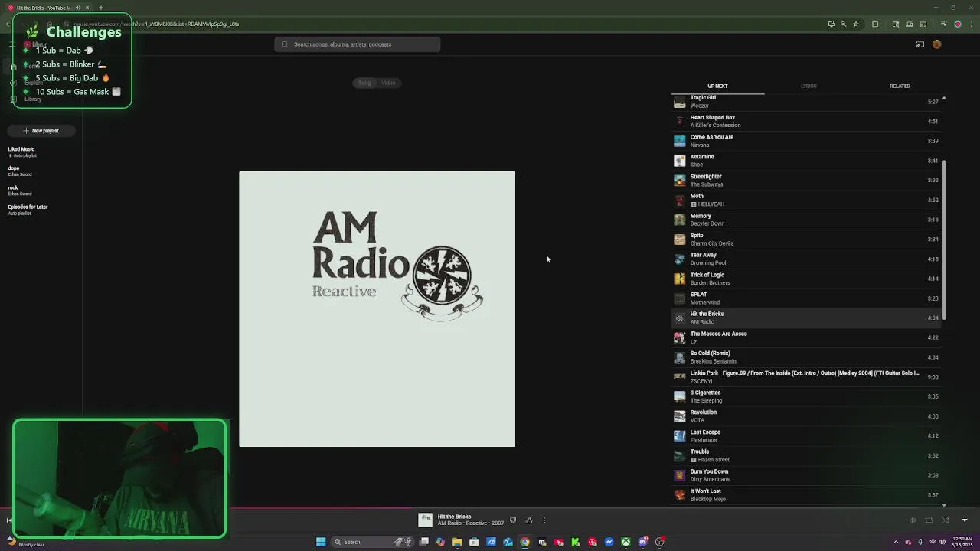This screenshot has width=980, height=551.
Task: Select Tear Away by Drowning Pool
Action: point(807,259)
